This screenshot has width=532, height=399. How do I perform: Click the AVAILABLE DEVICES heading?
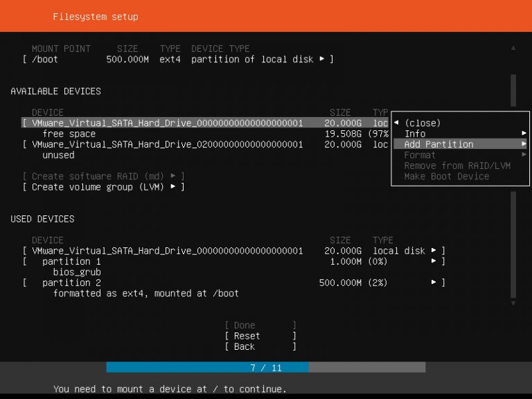coord(55,91)
